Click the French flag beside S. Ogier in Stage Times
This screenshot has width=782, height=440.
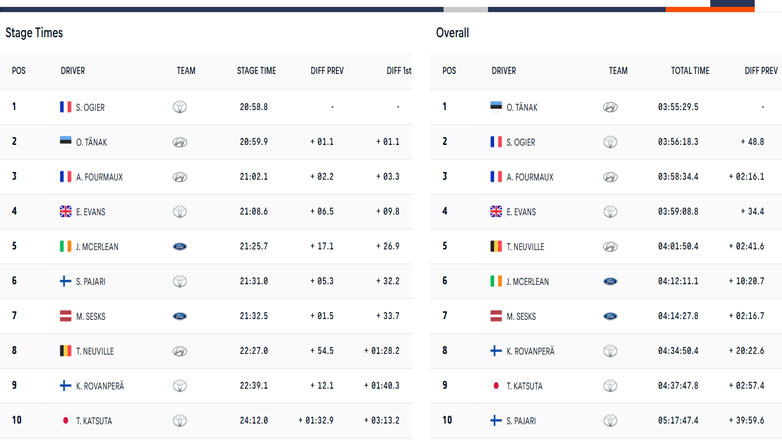pos(66,107)
